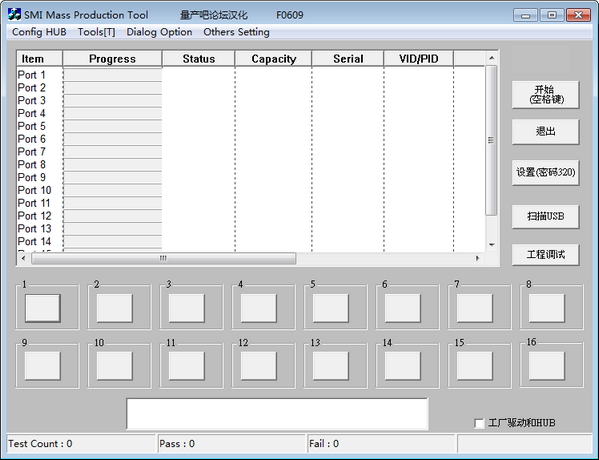Image resolution: width=599 pixels, height=460 pixels.
Task: Click port slot 12 indicator box
Action: (259, 366)
